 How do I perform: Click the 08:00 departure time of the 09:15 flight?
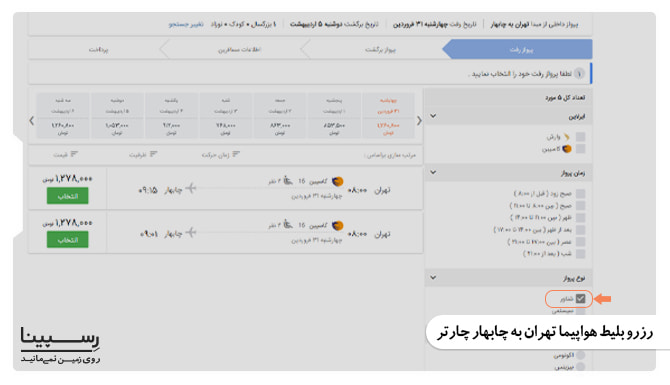(357, 190)
